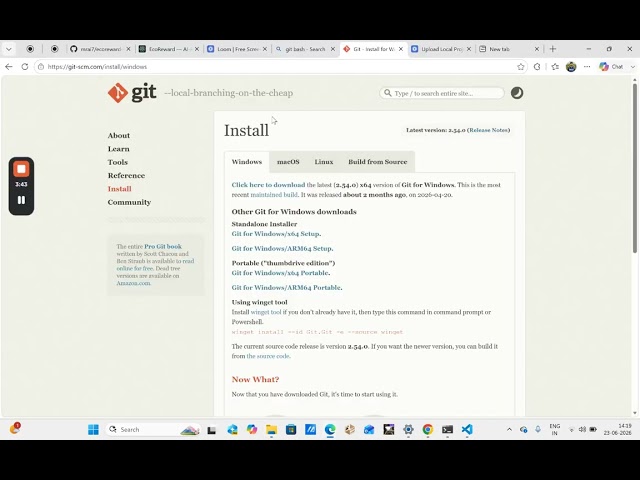Image resolution: width=640 pixels, height=480 pixels.
Task: Open the Learn navigation link
Action: 118,149
